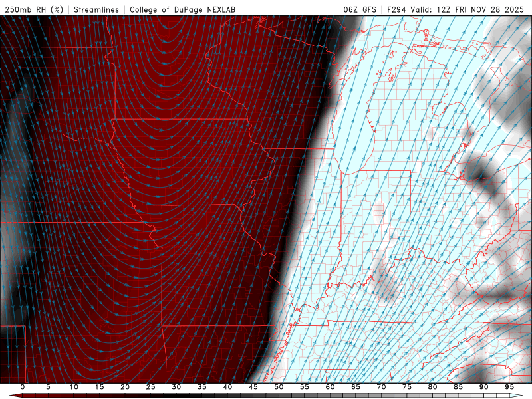This screenshot has width=532, height=399.
Task: Click the "06Z GFS" model run label
Action: pos(360,9)
